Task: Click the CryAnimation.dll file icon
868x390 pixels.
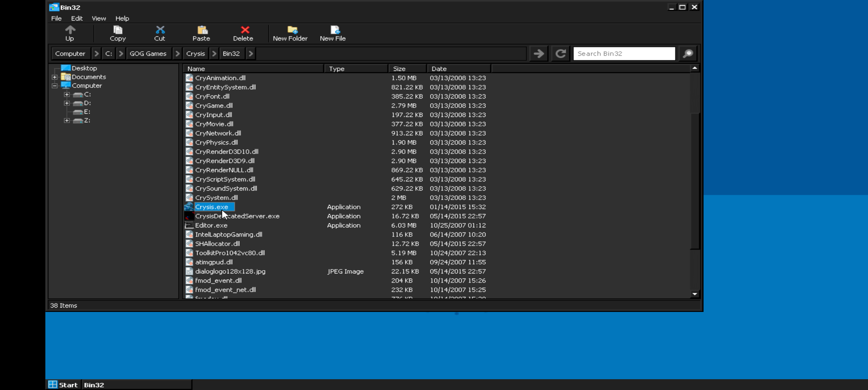Action: tap(189, 78)
